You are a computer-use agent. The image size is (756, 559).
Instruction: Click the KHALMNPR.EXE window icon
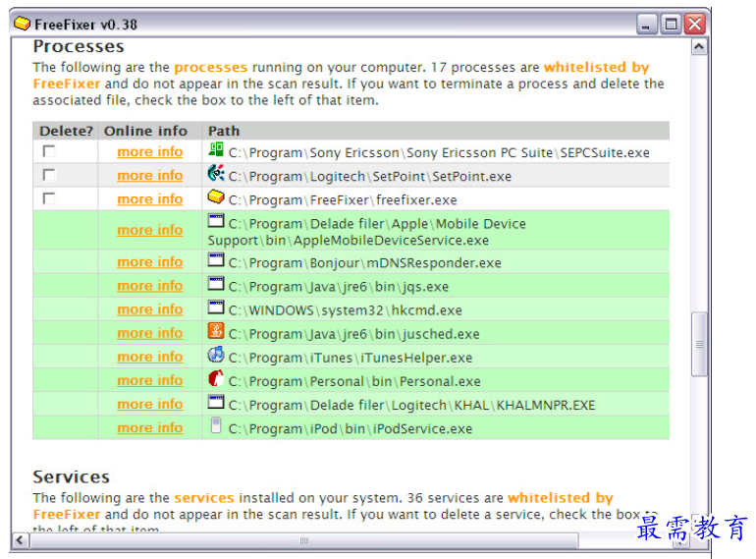216,402
